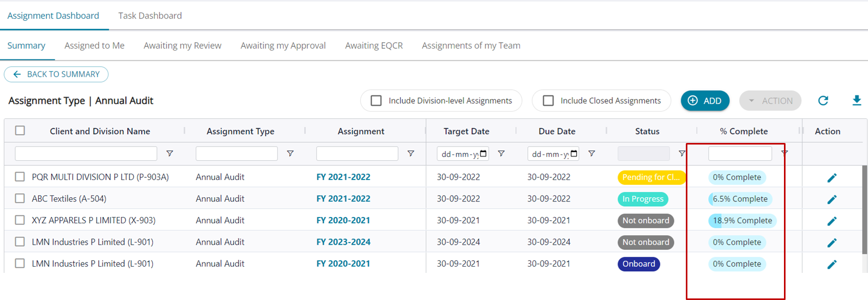Edit the PQR MULTI DIVISION assignment
Screen dimensions: 868x300
(832, 178)
